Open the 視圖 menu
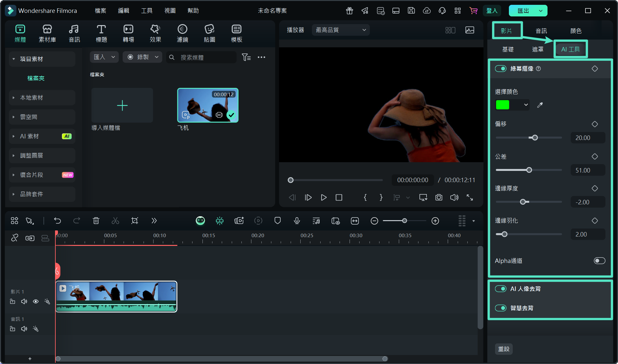 170,11
